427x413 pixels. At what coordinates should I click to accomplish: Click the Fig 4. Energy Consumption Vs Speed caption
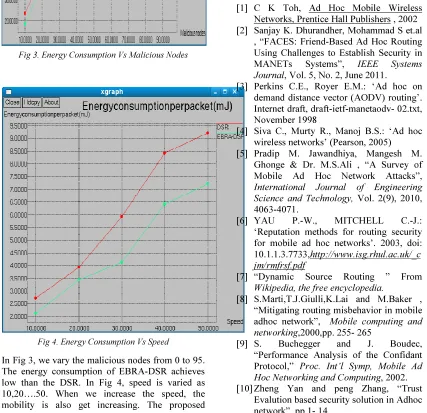(x=103, y=342)
